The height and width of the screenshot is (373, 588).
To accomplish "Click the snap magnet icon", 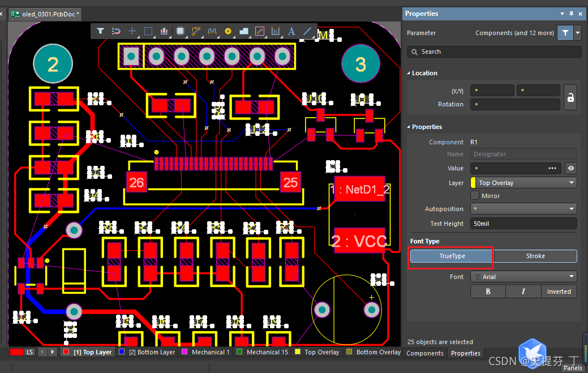I will (x=116, y=31).
